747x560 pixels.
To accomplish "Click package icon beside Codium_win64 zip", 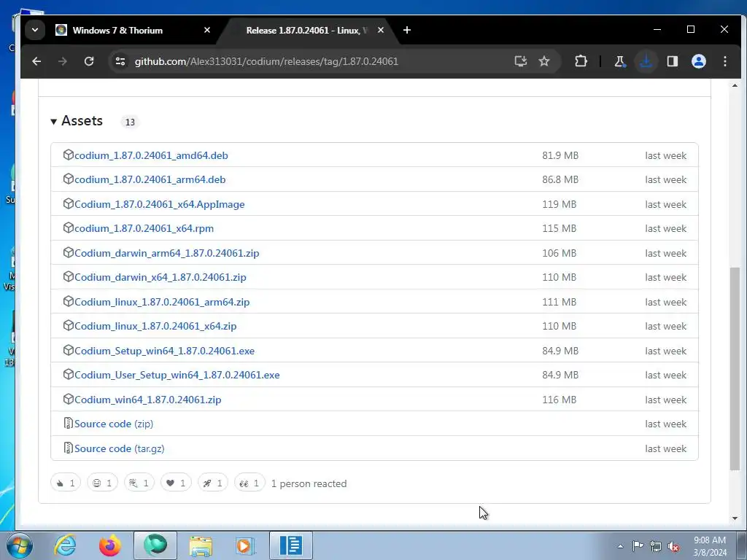I will 68,399.
